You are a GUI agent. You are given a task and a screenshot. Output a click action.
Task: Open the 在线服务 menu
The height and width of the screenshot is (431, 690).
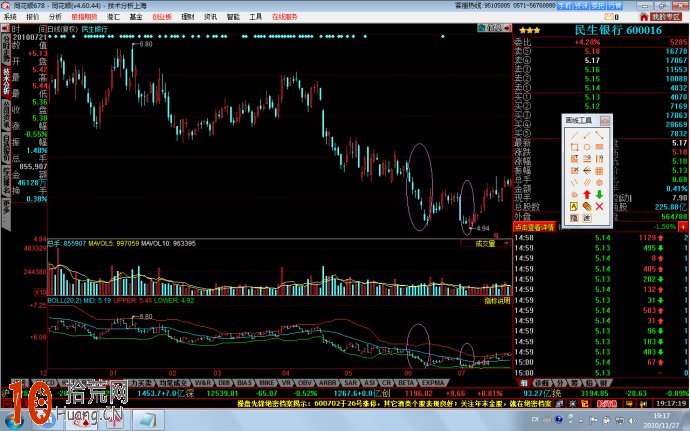(284, 17)
